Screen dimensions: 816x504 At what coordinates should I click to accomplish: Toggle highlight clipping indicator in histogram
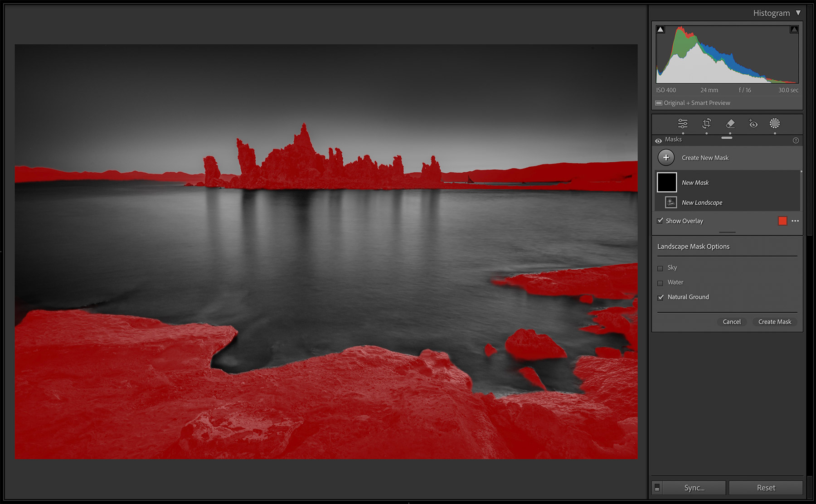point(794,29)
